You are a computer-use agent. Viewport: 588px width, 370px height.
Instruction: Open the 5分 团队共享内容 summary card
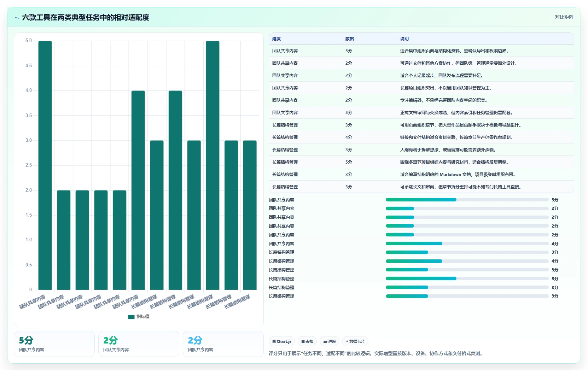tap(54, 344)
